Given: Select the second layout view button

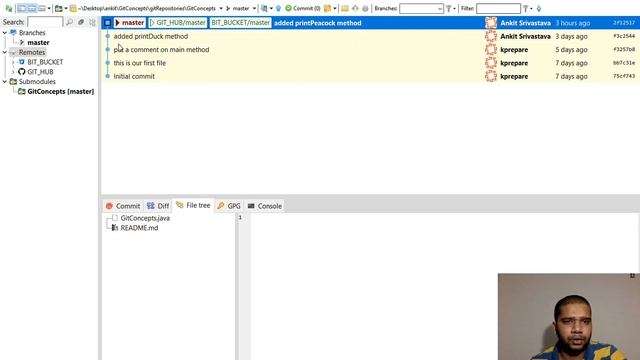Looking at the screenshot, I should (32, 9).
